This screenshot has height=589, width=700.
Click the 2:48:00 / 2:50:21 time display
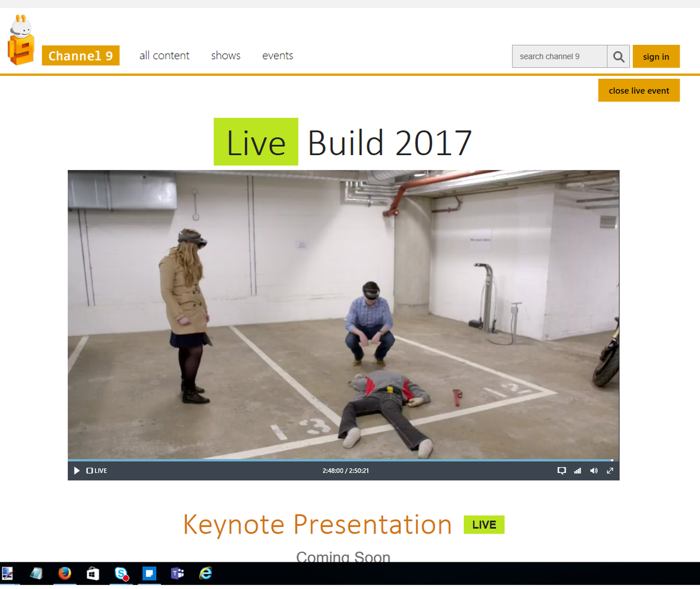(x=345, y=471)
